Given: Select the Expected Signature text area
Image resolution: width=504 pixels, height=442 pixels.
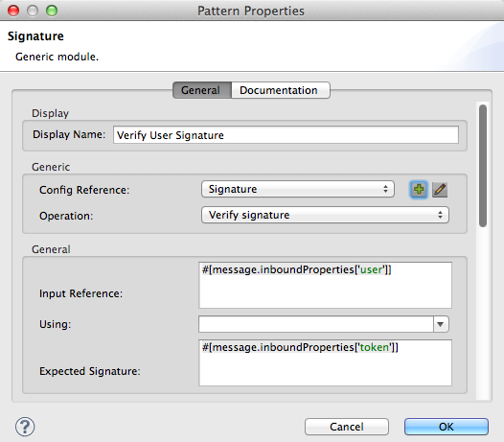Looking at the screenshot, I should coord(325,362).
